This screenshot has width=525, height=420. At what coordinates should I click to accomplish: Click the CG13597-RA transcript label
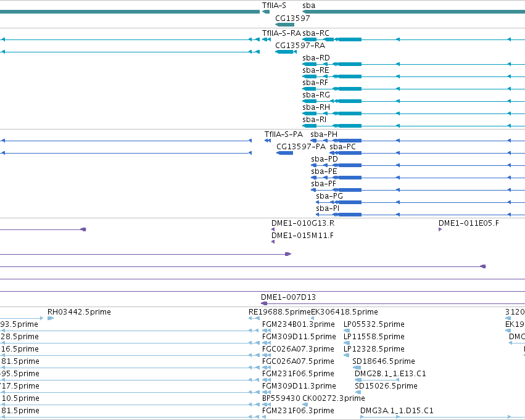coord(300,46)
